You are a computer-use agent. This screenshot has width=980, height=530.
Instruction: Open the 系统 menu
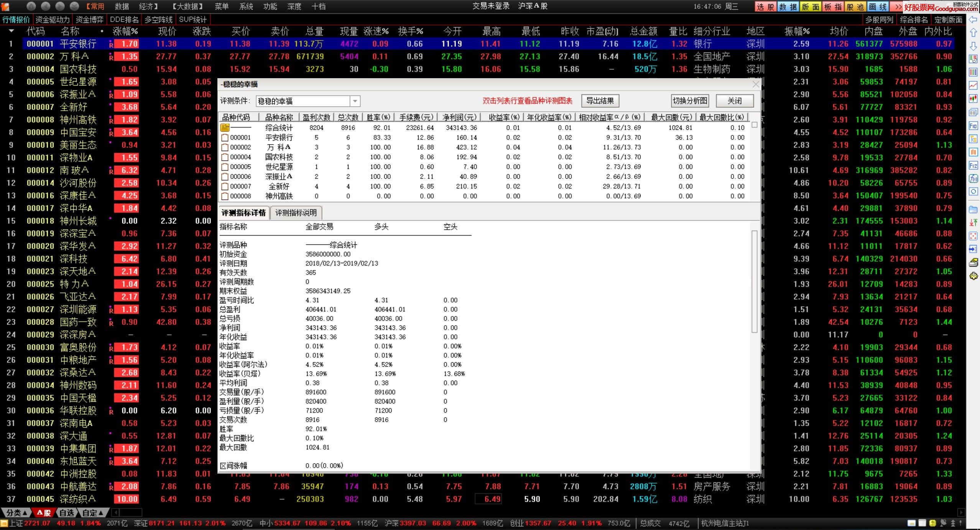246,7
